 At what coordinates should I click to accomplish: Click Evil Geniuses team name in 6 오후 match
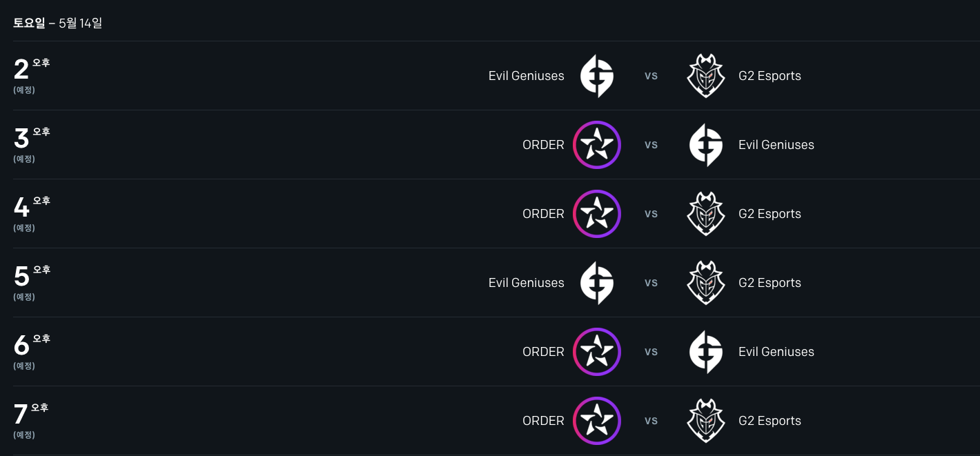(776, 352)
